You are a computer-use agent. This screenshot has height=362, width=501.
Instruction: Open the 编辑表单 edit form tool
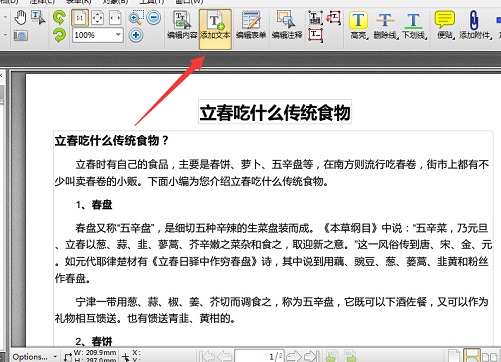251,25
